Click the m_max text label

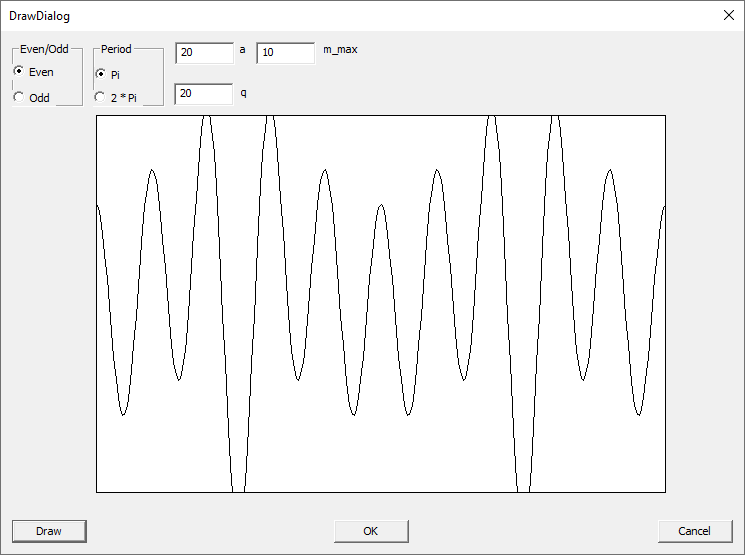[340, 49]
